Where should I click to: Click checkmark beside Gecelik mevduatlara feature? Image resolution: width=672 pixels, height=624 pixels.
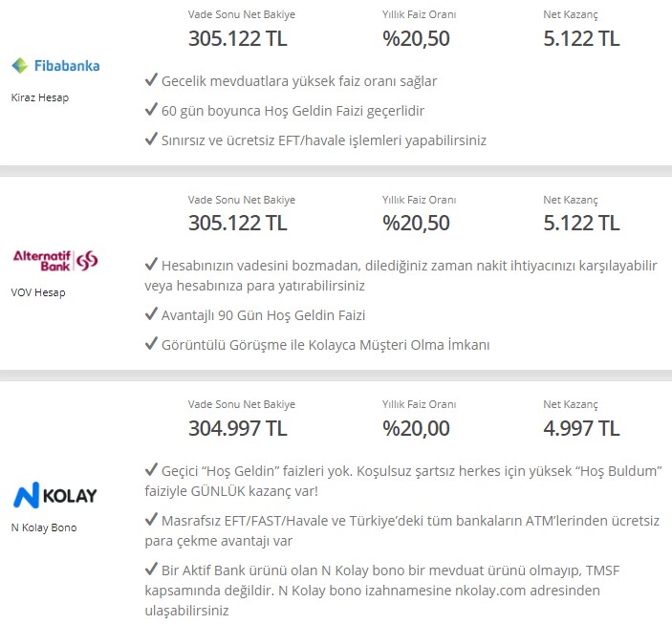click(x=151, y=79)
